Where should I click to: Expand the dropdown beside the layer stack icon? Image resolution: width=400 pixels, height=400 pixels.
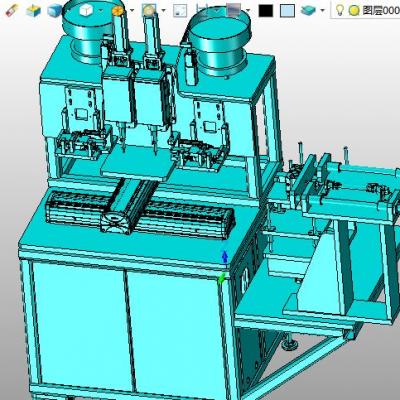(322, 11)
